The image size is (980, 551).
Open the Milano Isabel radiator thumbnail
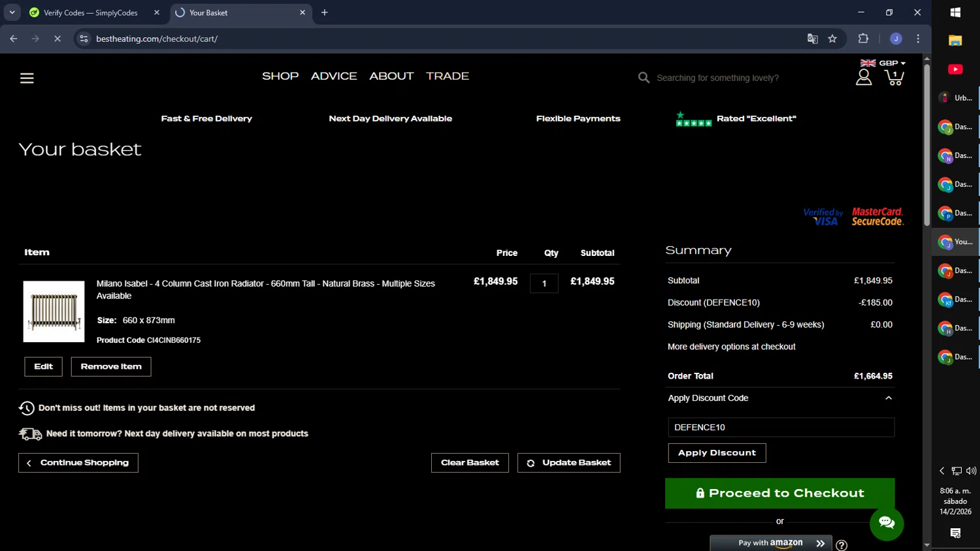click(x=54, y=311)
